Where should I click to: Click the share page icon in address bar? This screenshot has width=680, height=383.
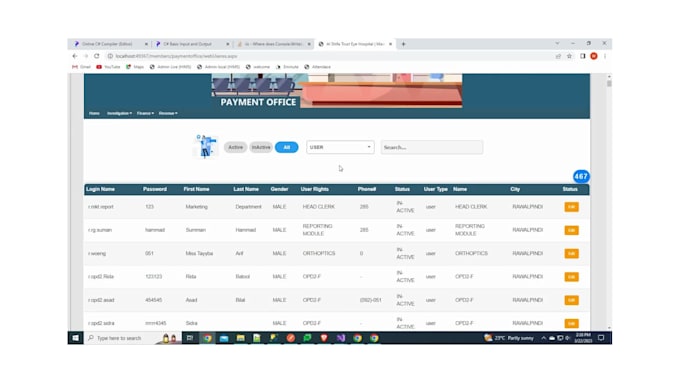click(558, 56)
